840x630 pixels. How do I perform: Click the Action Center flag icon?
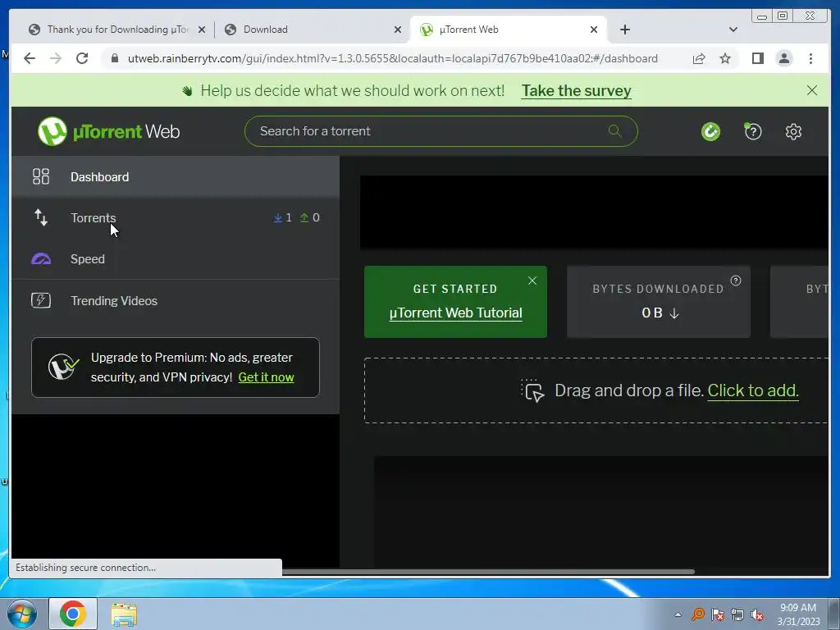717,615
